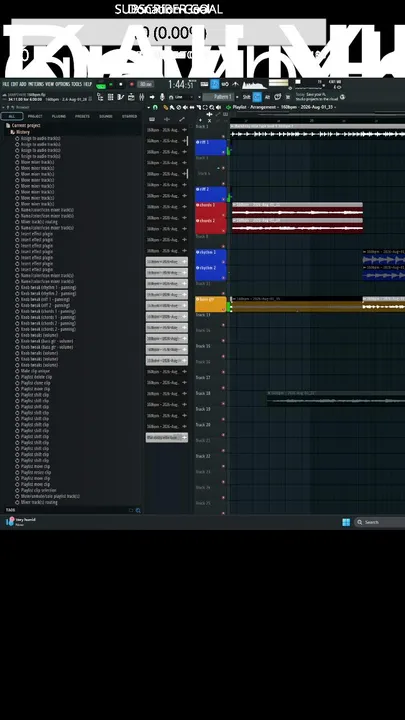Open the OPTIONS menu

tap(63, 84)
